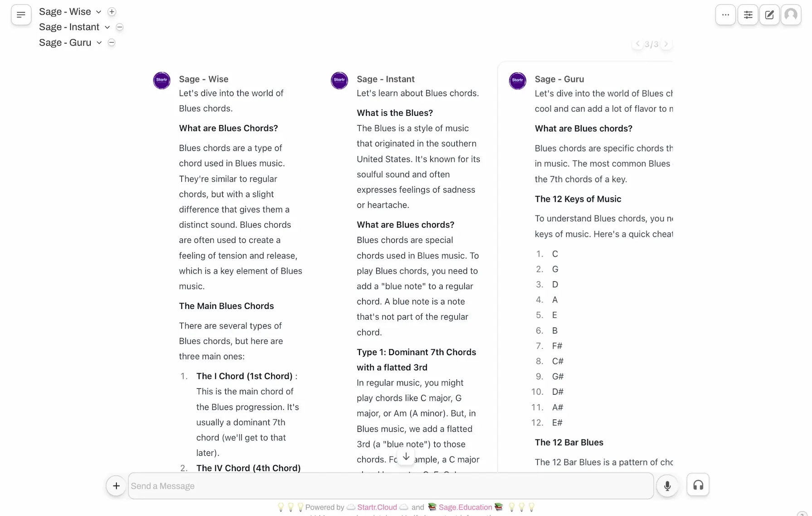This screenshot has height=516, width=812.
Task: Expand the Sage - Wise model dropdown
Action: coord(98,12)
